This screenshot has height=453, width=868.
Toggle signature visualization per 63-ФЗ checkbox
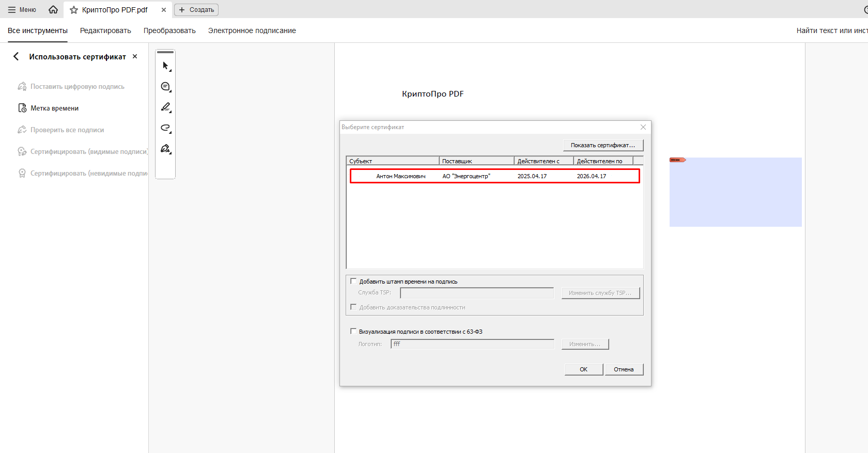click(353, 332)
